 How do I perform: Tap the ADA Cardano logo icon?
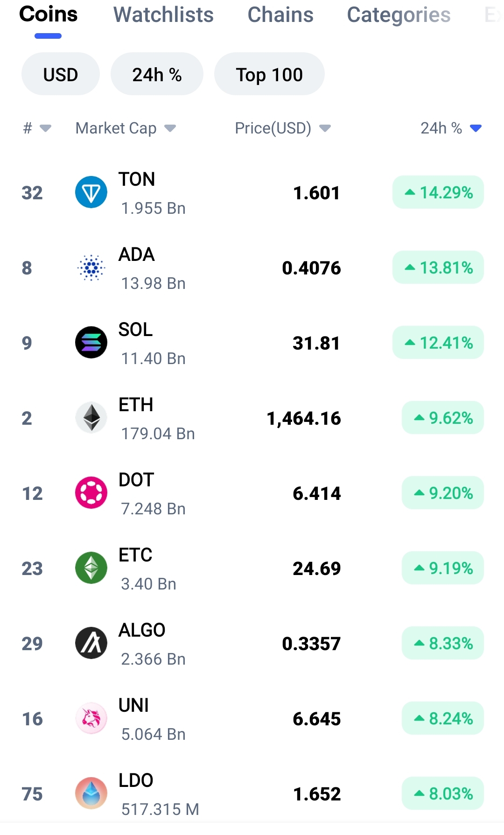[91, 267]
